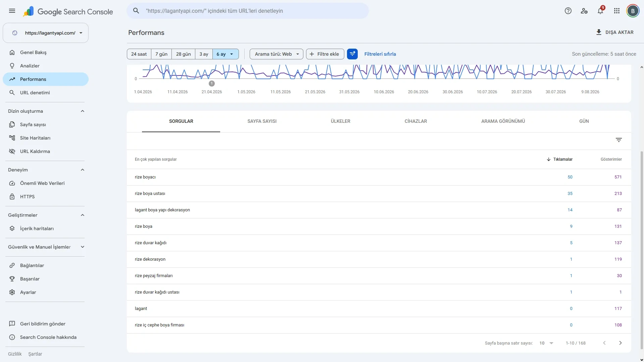Switch to the SAYFA SAYISI tab
This screenshot has width=644, height=362.
(262, 121)
